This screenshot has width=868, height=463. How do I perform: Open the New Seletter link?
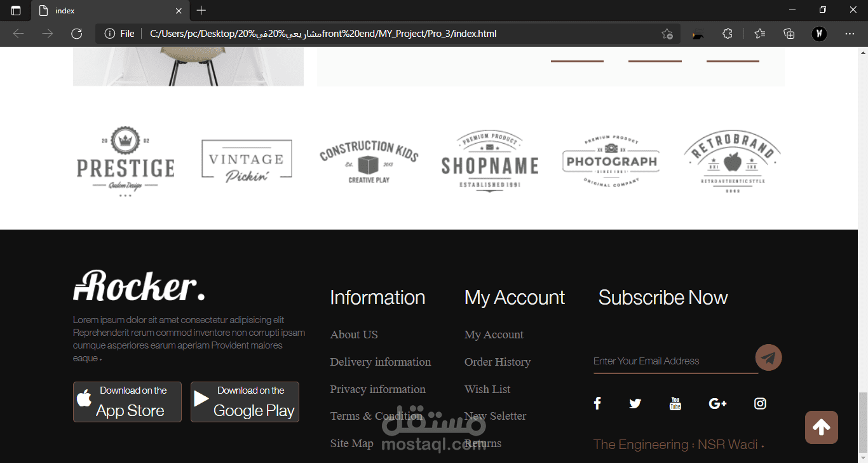pos(496,416)
